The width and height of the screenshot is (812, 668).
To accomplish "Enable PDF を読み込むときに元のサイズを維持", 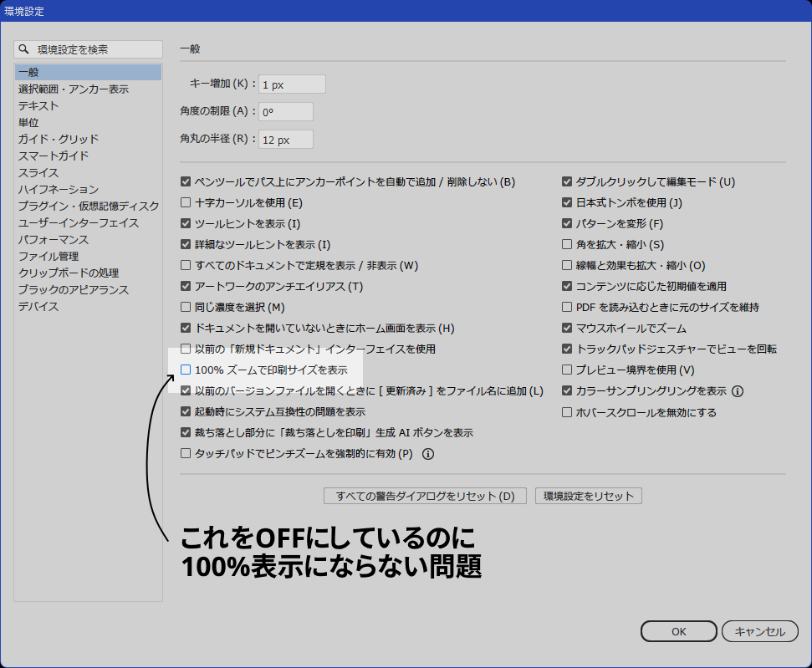I will pyautogui.click(x=567, y=307).
